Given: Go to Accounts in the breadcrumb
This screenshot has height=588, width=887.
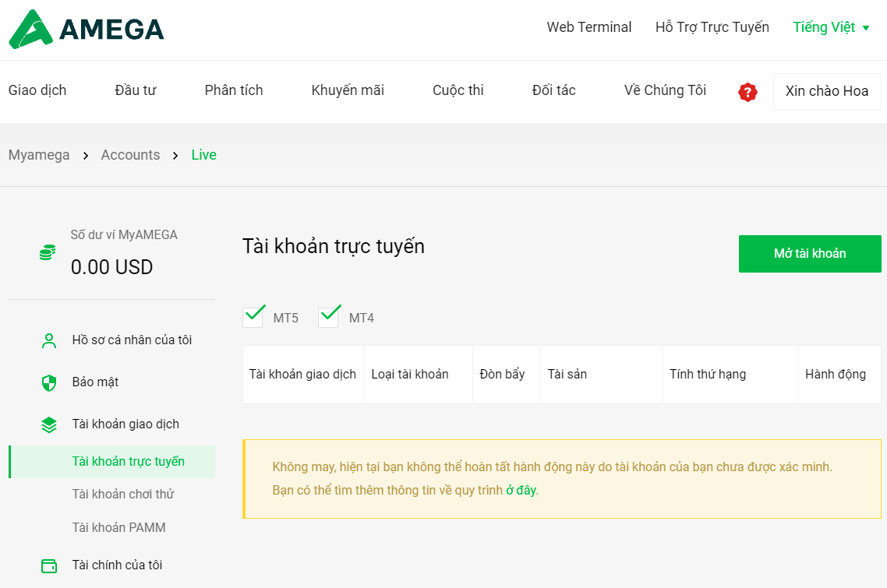Looking at the screenshot, I should point(130,155).
